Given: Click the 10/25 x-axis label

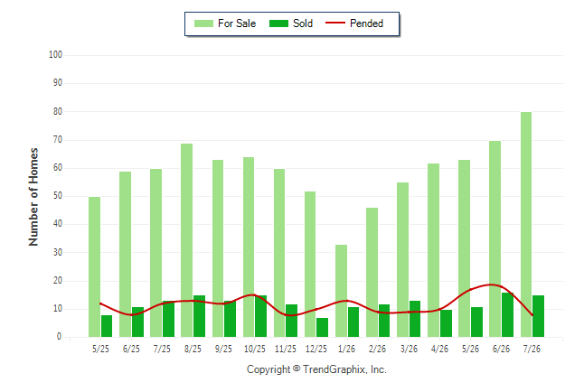Looking at the screenshot, I should pos(255,349).
